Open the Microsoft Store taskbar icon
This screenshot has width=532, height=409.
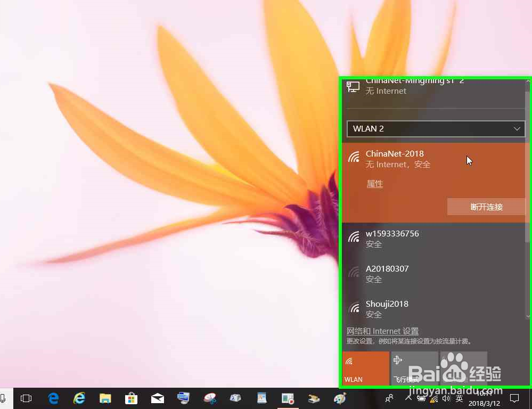point(131,398)
